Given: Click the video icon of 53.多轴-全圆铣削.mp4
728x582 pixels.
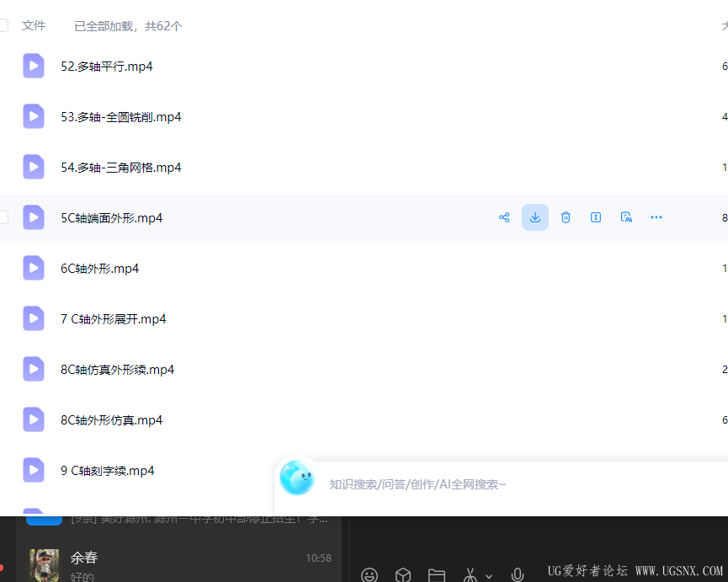Looking at the screenshot, I should pyautogui.click(x=34, y=116).
